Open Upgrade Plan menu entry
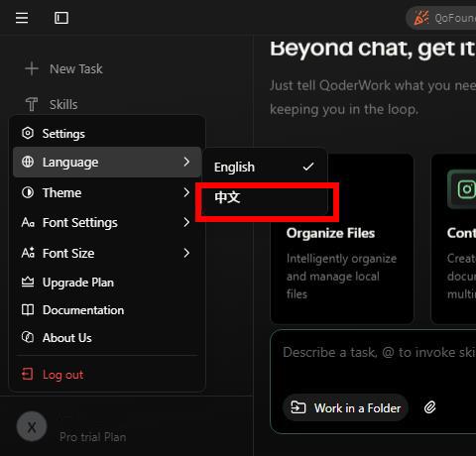The image size is (476, 456). point(107,283)
